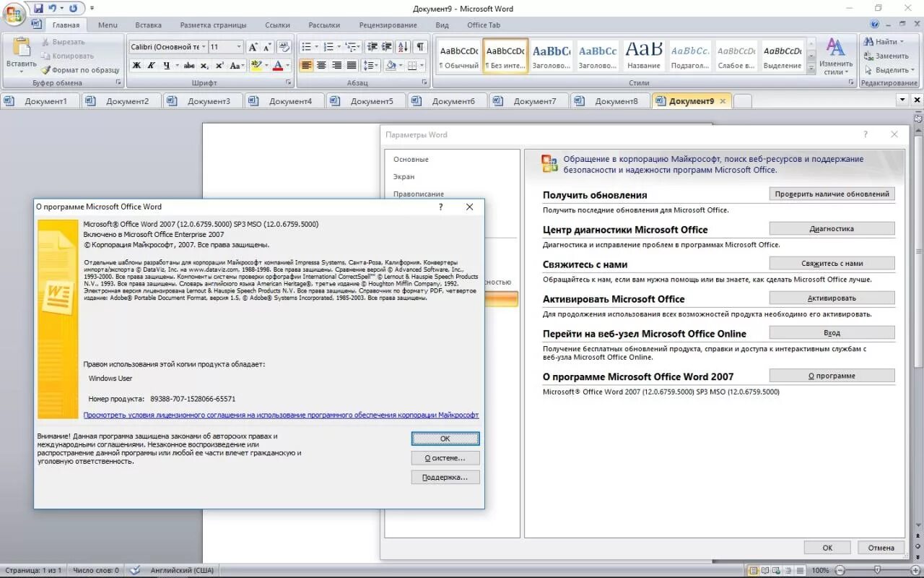
Task: Open the Разметка страницы ribbon tab
Action: click(213, 25)
